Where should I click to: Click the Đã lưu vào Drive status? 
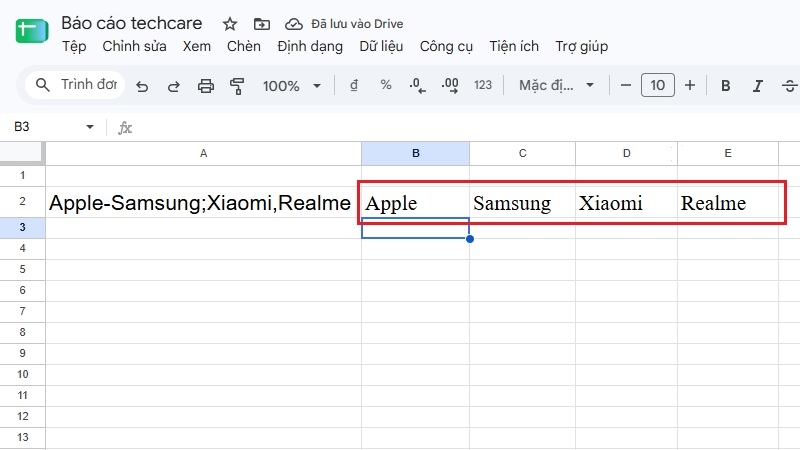pyautogui.click(x=357, y=24)
